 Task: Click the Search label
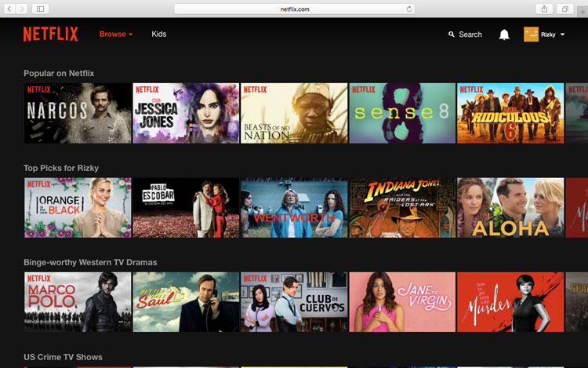tap(470, 35)
